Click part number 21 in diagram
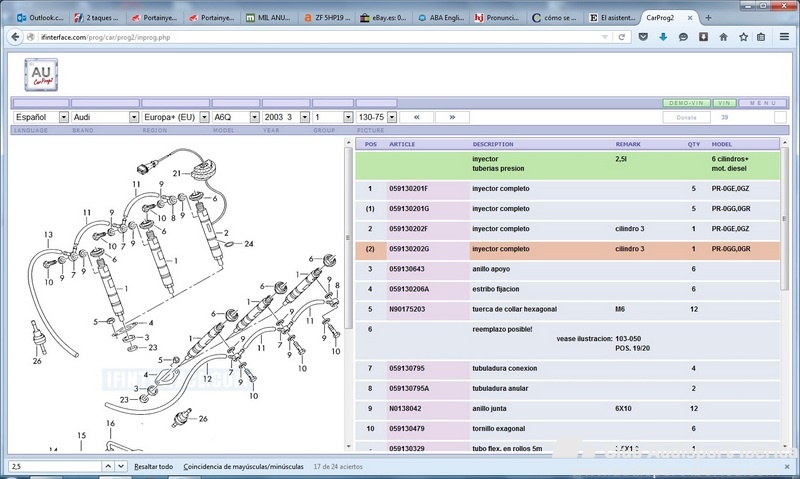 tap(177, 173)
